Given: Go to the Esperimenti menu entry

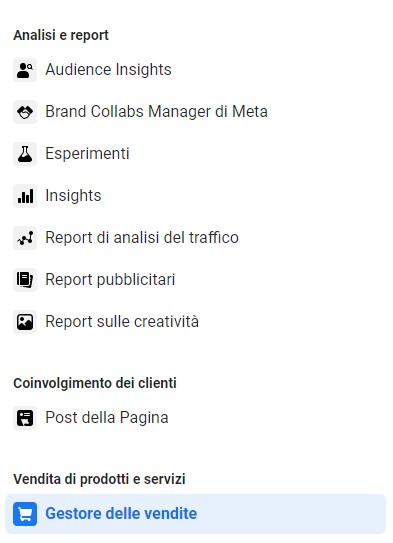Looking at the screenshot, I should pyautogui.click(x=87, y=154).
